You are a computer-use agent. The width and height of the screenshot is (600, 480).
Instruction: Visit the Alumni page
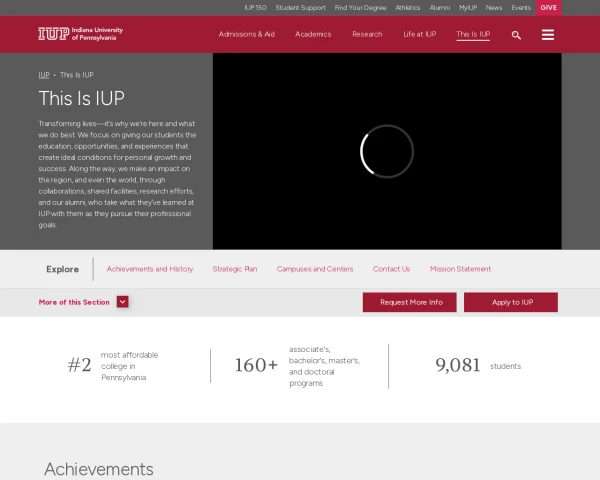click(440, 8)
